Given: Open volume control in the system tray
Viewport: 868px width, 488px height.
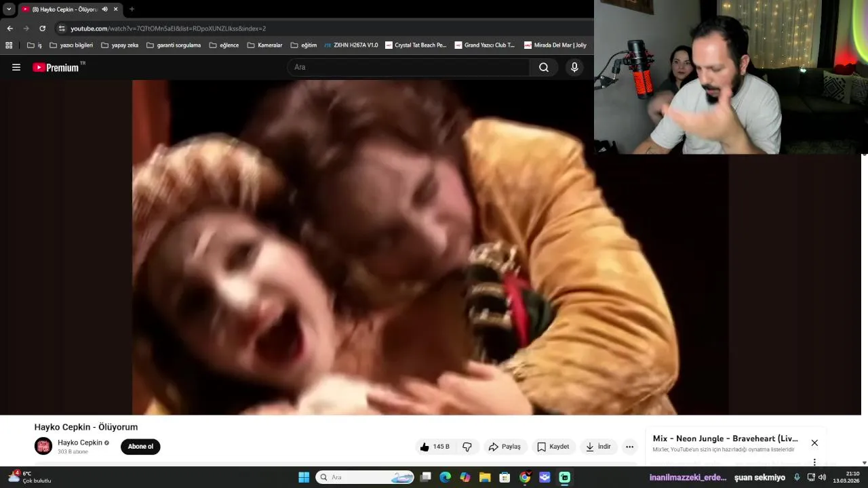Looking at the screenshot, I should [x=822, y=477].
